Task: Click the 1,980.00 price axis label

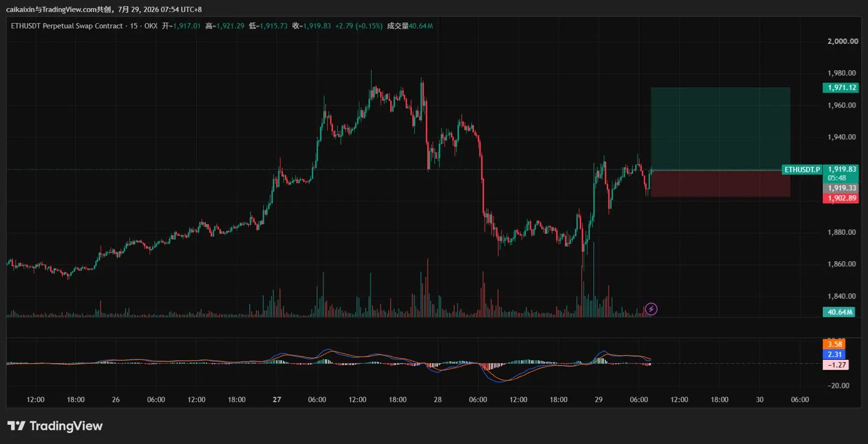Action: coord(841,73)
